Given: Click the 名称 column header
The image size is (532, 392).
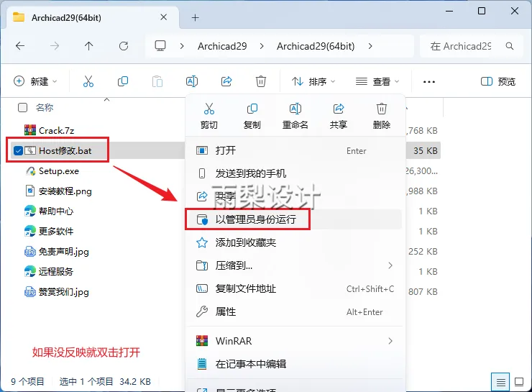Looking at the screenshot, I should [x=45, y=108].
